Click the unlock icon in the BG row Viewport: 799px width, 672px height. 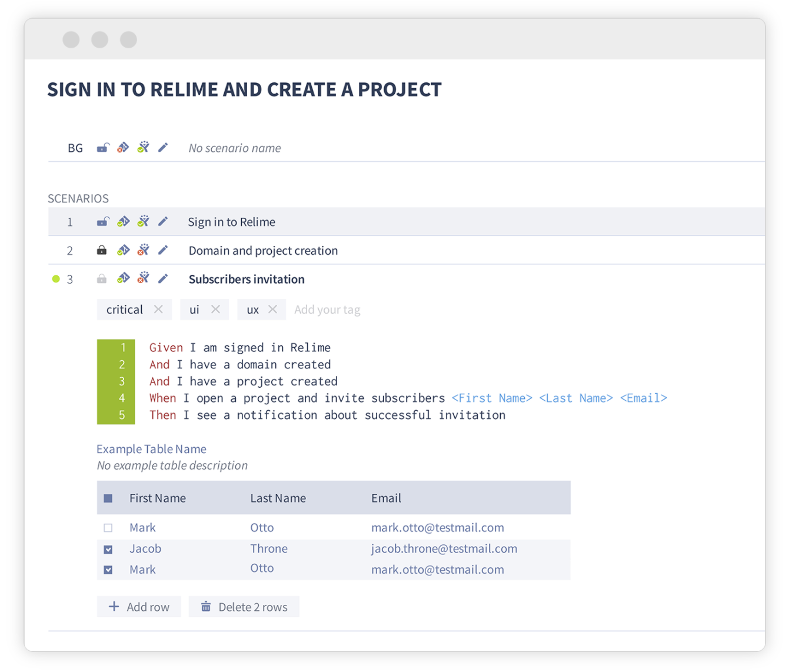click(x=103, y=148)
